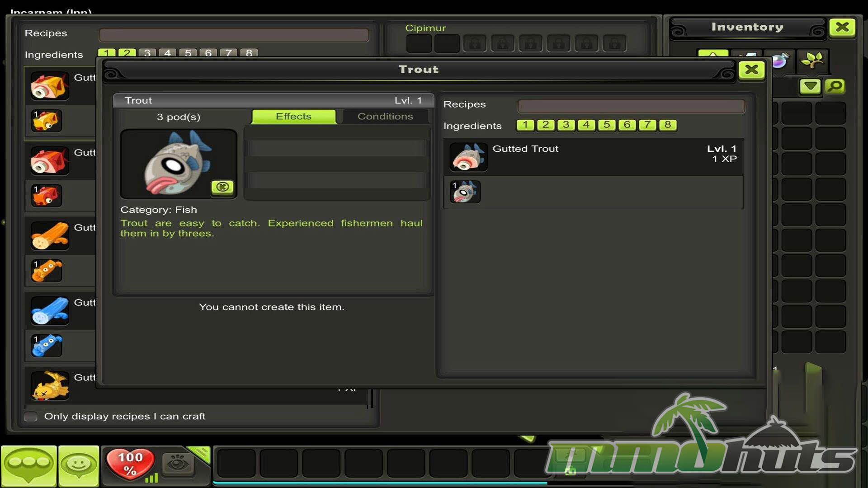Switch to the Effects tab
Viewport: 868px width, 488px height.
(293, 116)
